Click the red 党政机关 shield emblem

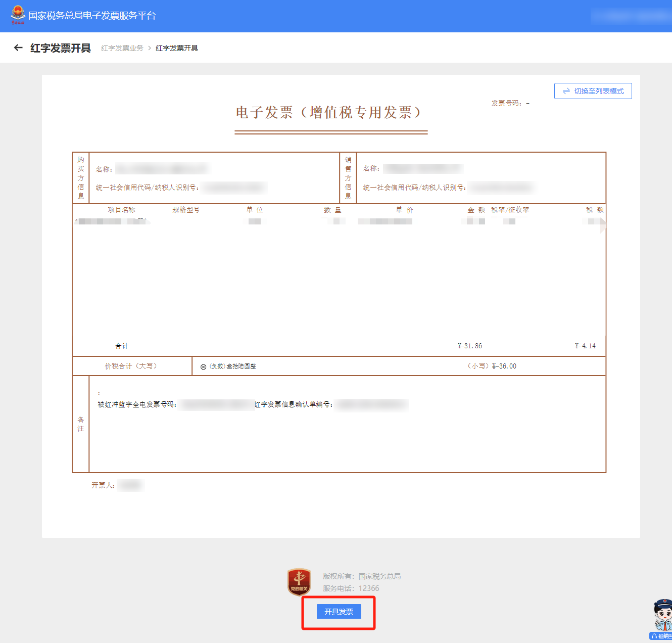(299, 582)
